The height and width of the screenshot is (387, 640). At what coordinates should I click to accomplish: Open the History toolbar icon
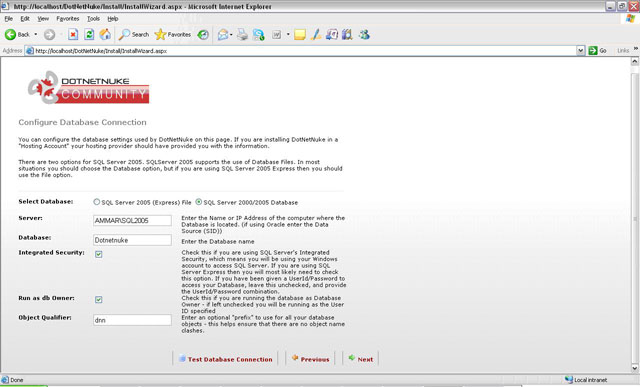pos(203,35)
